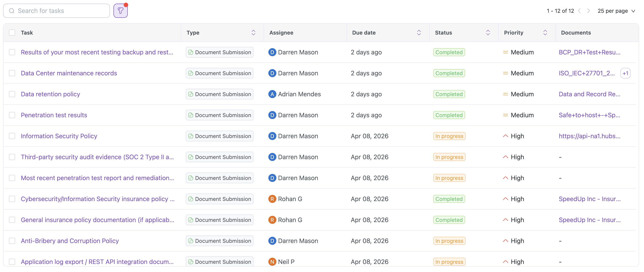This screenshot has height=272, width=644.
Task: Click the Documents column header
Action: click(x=576, y=33)
